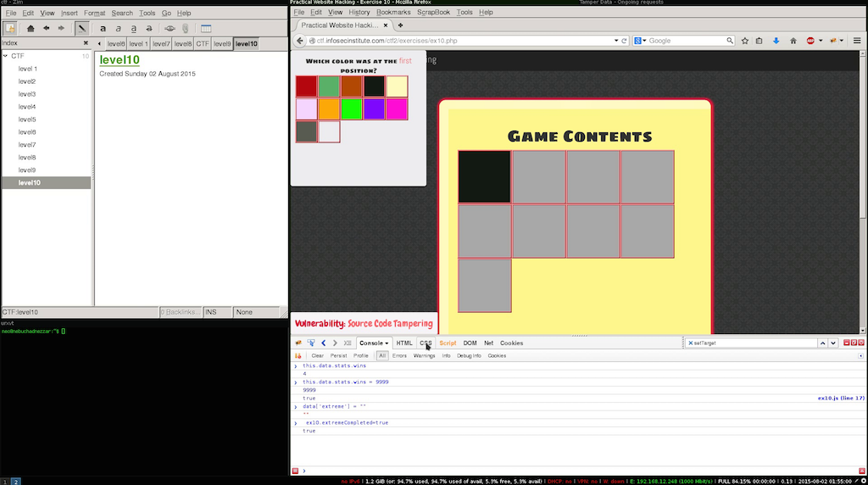Click the CTF path bar button in Zim
This screenshot has height=485, width=868.
pos(202,44)
